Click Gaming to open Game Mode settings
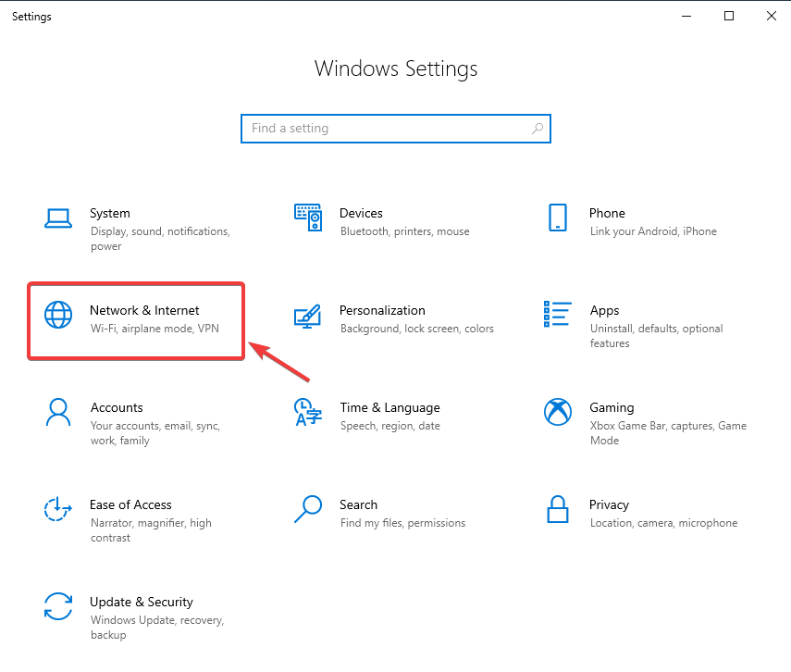The image size is (791, 672). [612, 407]
